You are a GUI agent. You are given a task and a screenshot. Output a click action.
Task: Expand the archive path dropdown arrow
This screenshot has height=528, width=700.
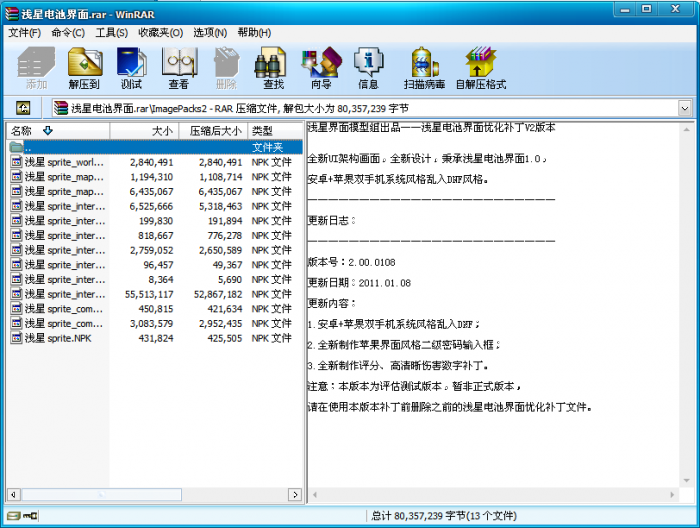coord(684,108)
